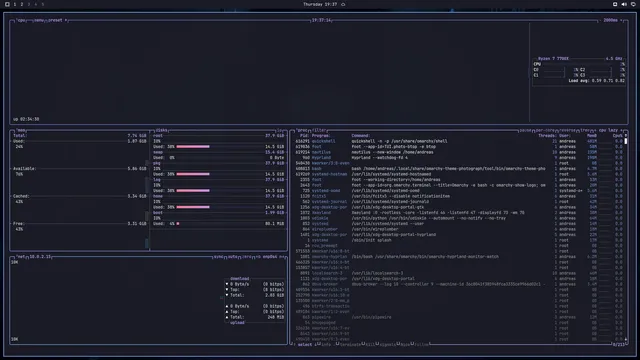Select the Hyprland process row

point(459,158)
